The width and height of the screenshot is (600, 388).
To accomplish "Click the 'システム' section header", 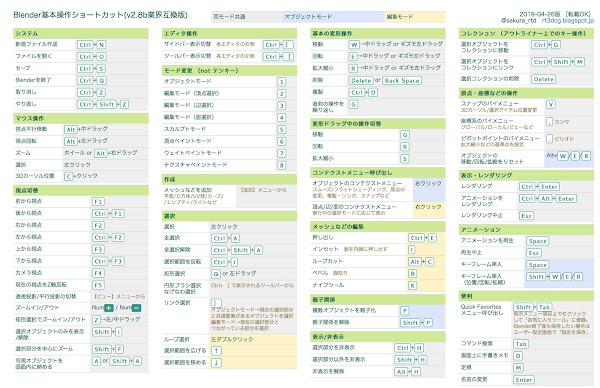I will pos(81,33).
